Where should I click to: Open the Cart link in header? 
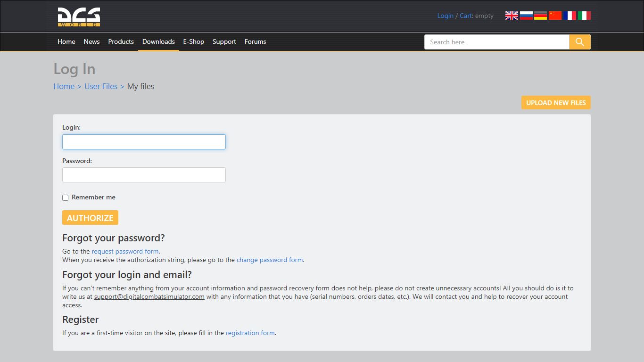(465, 16)
